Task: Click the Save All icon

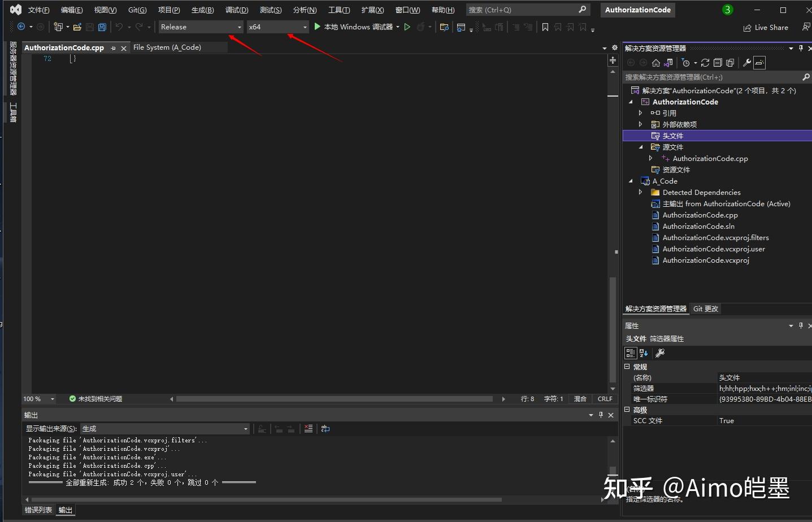Action: coord(102,27)
